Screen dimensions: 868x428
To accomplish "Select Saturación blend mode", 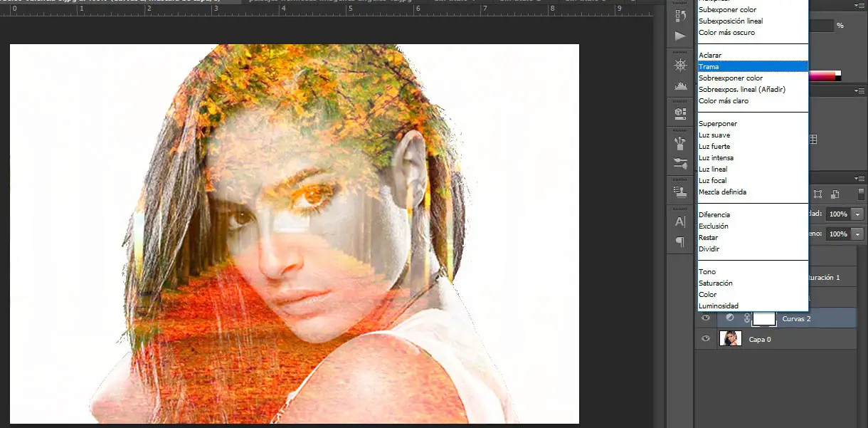I will 752,283.
